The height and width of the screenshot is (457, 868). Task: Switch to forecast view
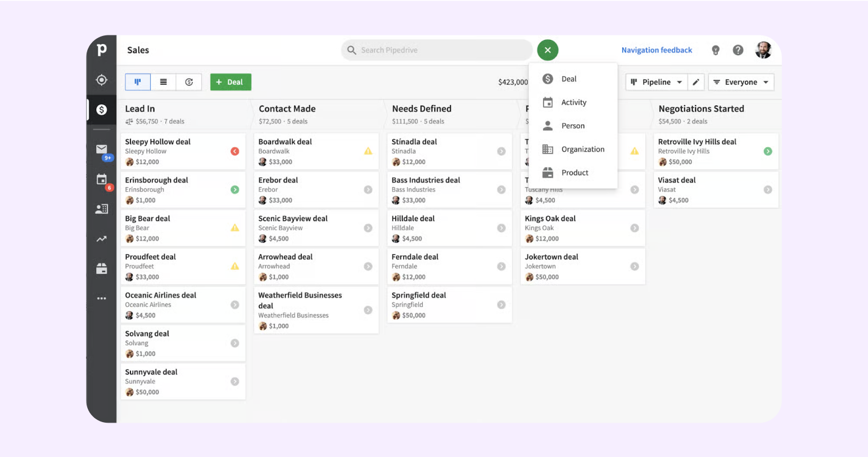(189, 82)
